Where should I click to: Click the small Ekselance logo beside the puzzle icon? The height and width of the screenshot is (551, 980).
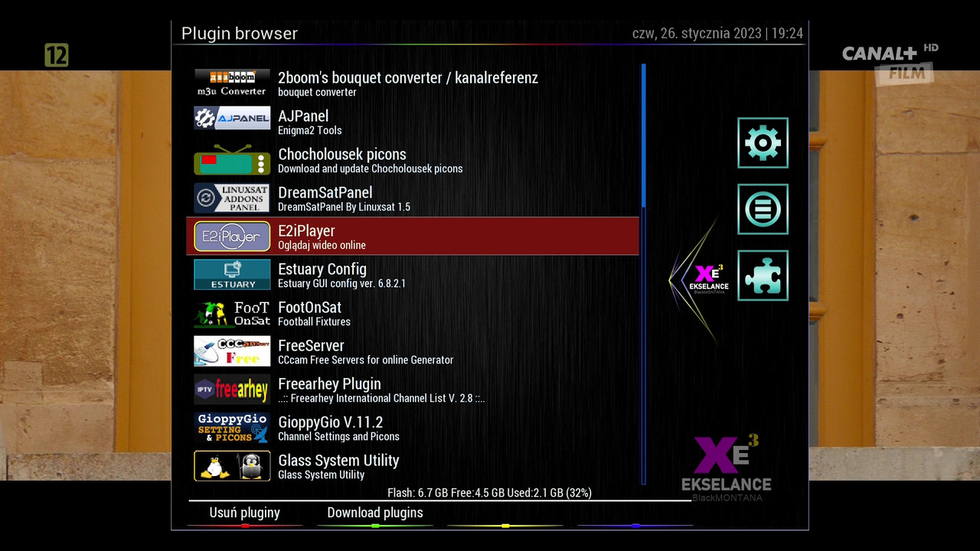(708, 279)
